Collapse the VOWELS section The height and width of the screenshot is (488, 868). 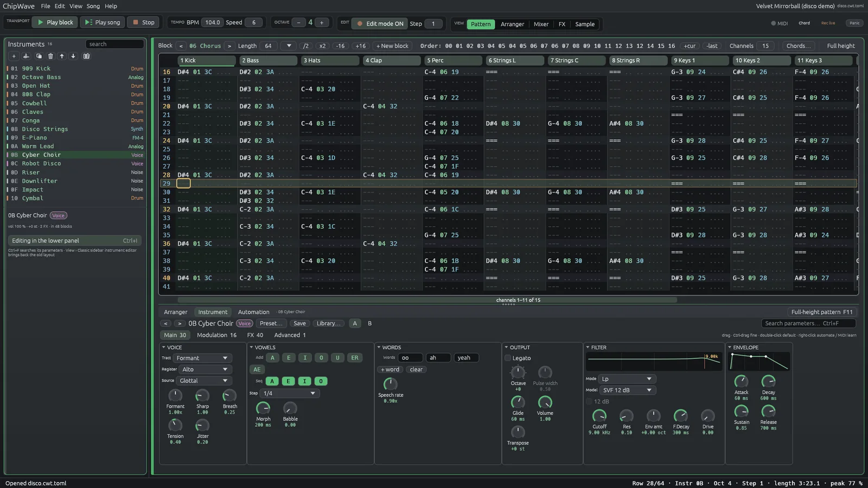(x=251, y=348)
